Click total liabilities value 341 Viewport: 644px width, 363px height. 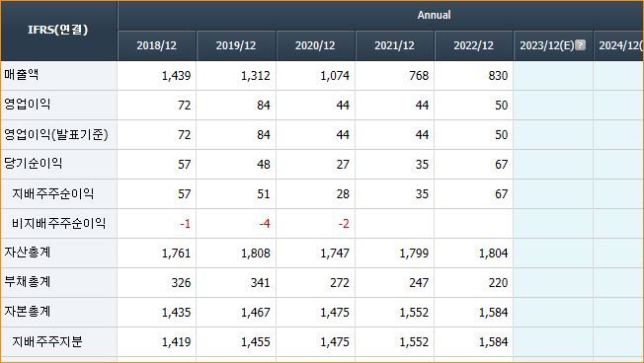(x=261, y=282)
